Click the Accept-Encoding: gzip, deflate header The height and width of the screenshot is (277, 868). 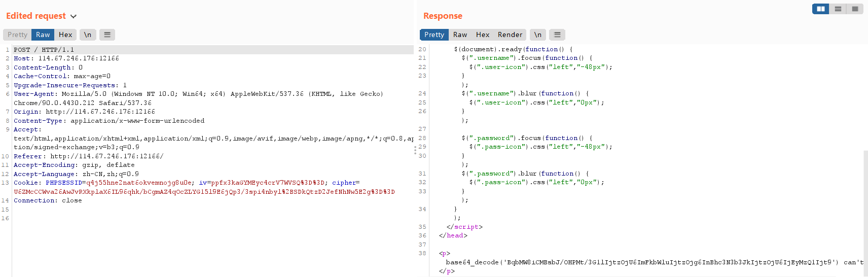[x=74, y=165]
